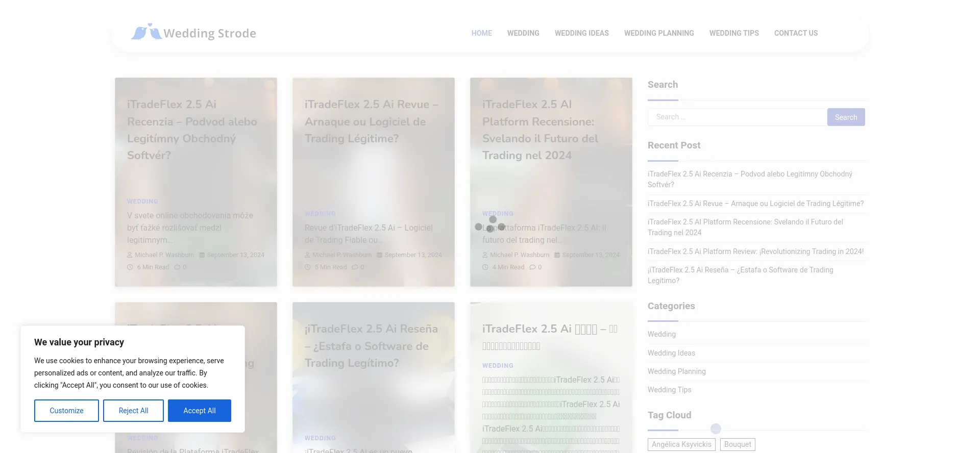Open the Wedding Planning category in sidebar
Image resolution: width=980 pixels, height=453 pixels.
[676, 371]
